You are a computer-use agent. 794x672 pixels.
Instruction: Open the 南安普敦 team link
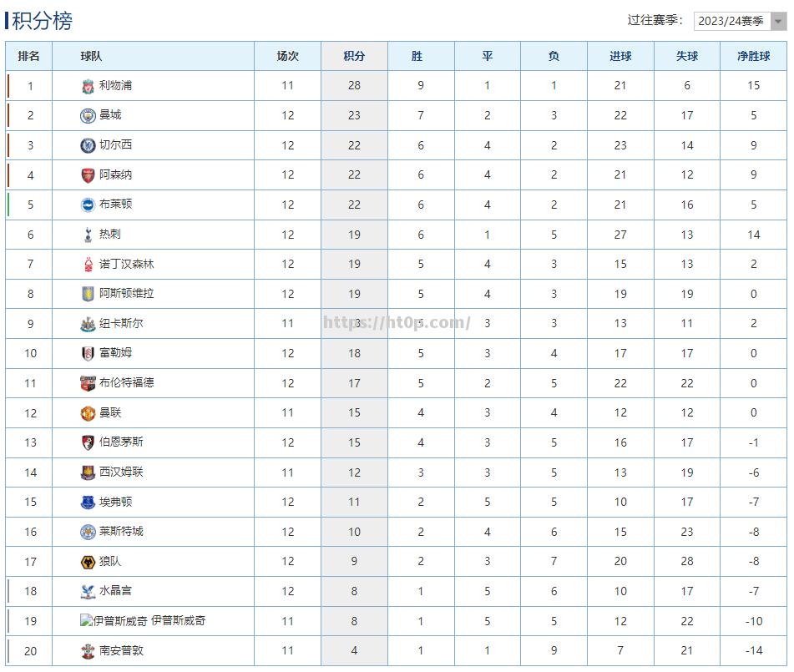tap(121, 650)
